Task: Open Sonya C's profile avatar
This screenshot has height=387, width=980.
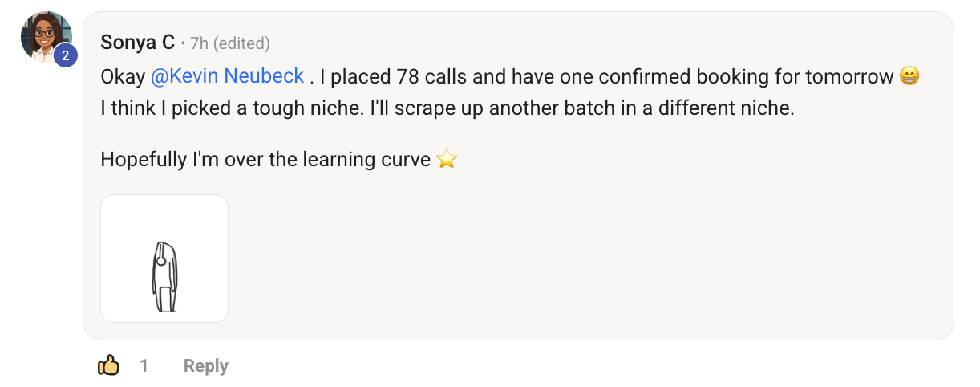Action: pos(46,36)
